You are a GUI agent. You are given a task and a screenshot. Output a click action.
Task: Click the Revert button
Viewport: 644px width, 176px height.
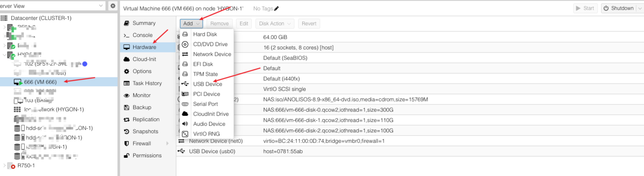click(x=309, y=23)
